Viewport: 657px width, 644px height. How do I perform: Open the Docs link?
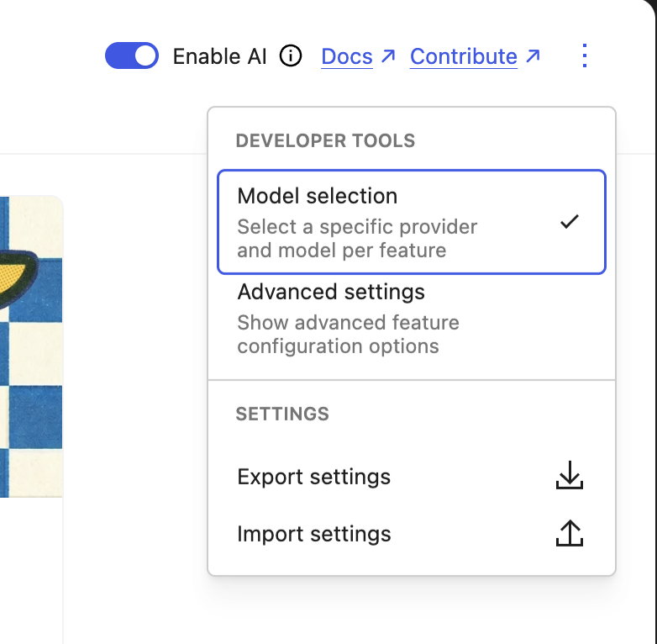coord(346,56)
